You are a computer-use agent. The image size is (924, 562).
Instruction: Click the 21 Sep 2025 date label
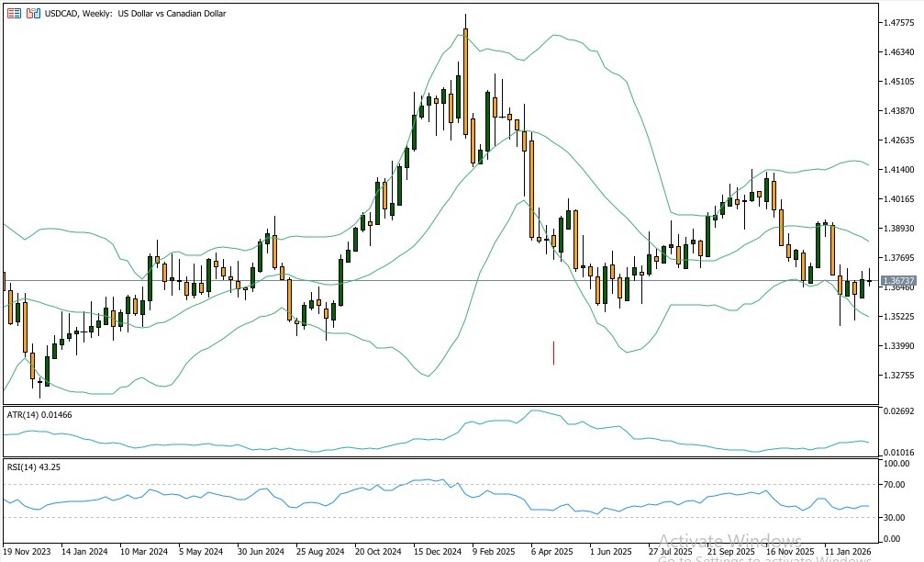click(729, 552)
